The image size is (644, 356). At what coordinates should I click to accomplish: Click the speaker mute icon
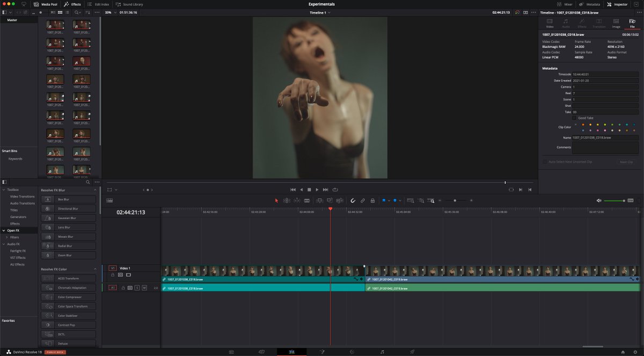pyautogui.click(x=599, y=201)
